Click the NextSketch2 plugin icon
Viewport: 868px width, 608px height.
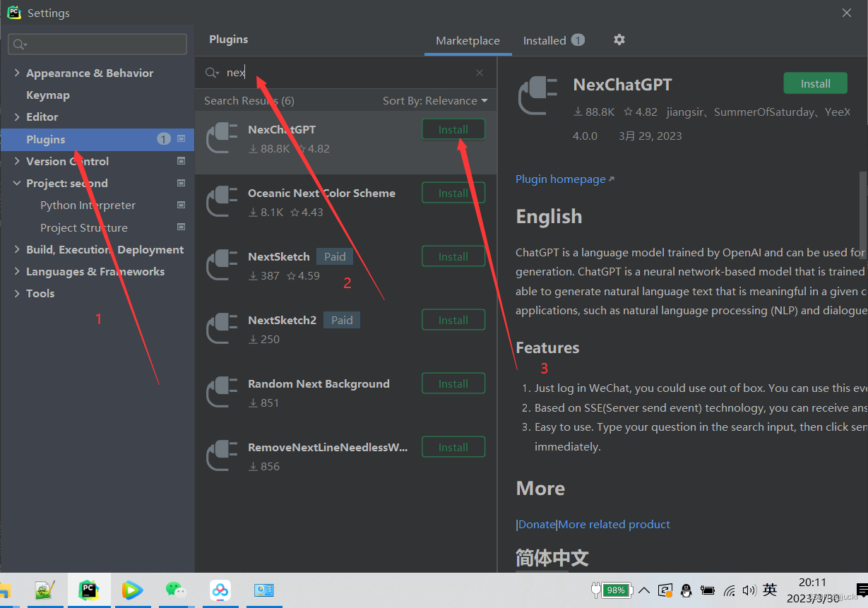tap(222, 328)
